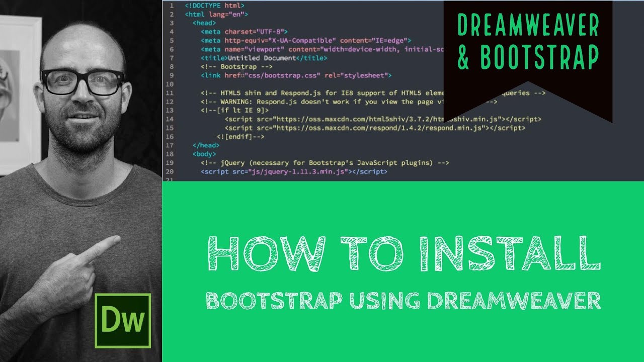Viewport: 644px width, 362px height.
Task: Select the "<![endif]-->" line
Action: click(x=240, y=137)
